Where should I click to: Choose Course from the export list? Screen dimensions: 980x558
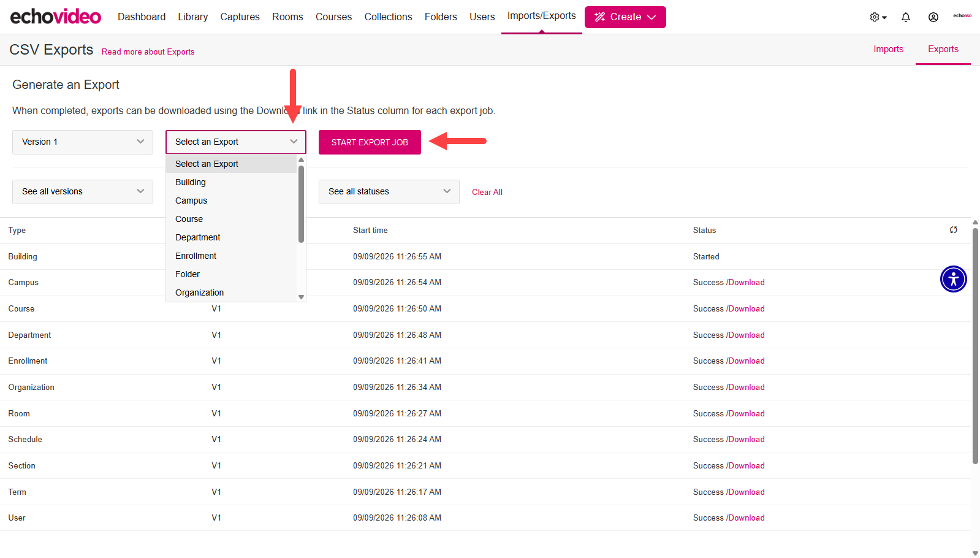232,219
